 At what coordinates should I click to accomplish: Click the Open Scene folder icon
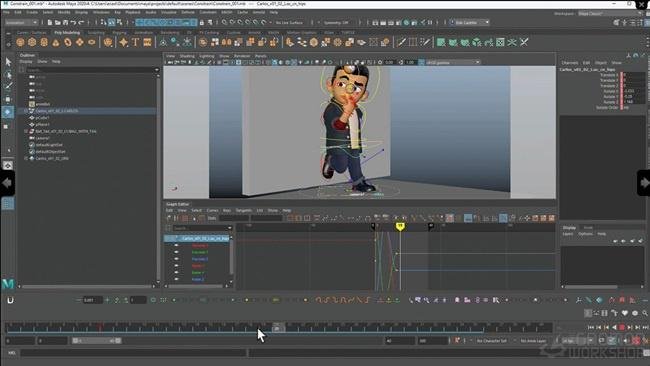click(58, 22)
